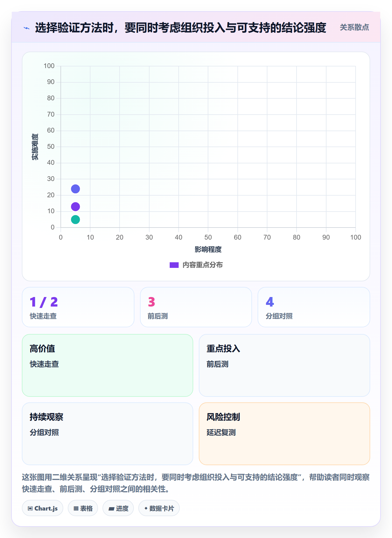Open the 风险控制 quadrant card
The width and height of the screenshot is (392, 538).
[284, 434]
